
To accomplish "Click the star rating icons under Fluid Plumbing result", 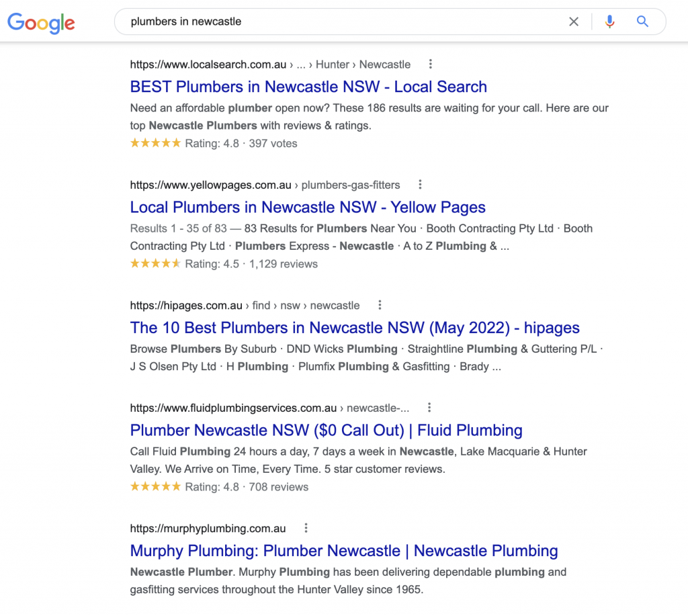I will pos(155,486).
